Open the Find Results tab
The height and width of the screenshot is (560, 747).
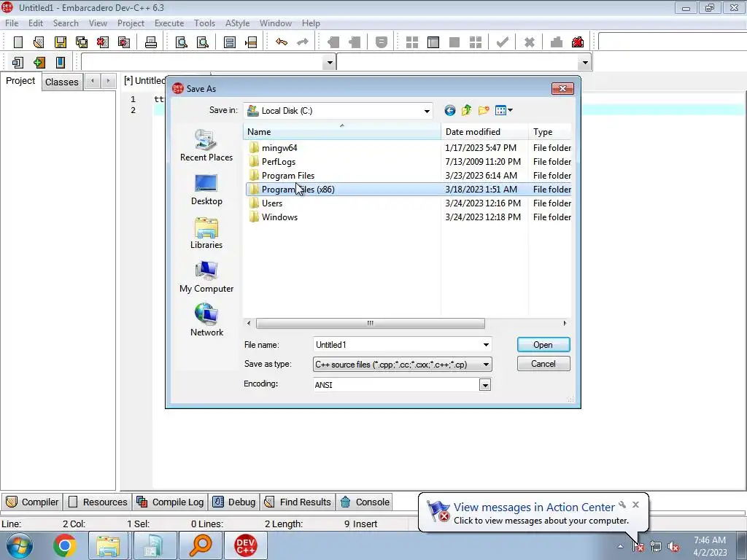(298, 502)
